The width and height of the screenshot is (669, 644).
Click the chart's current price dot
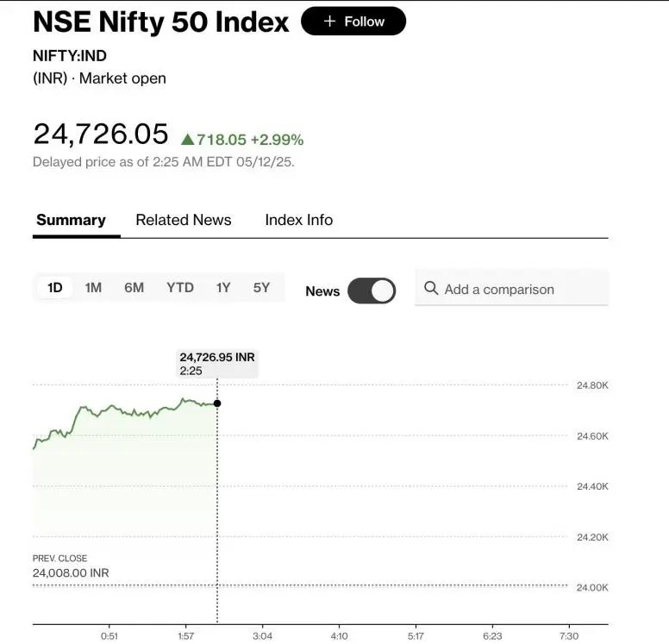click(x=217, y=403)
